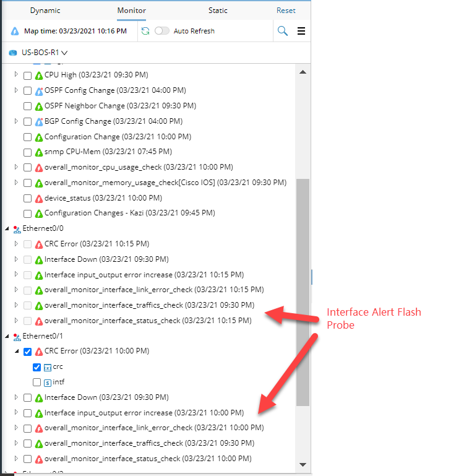Viewport: 456px width, 476px height.
Task: Click the scrollbar down arrow
Action: click(303, 464)
